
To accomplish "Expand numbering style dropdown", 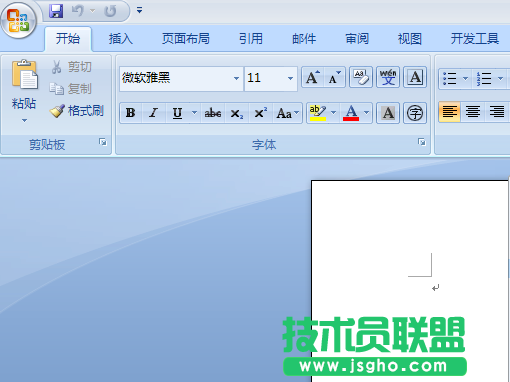I will coord(500,79).
